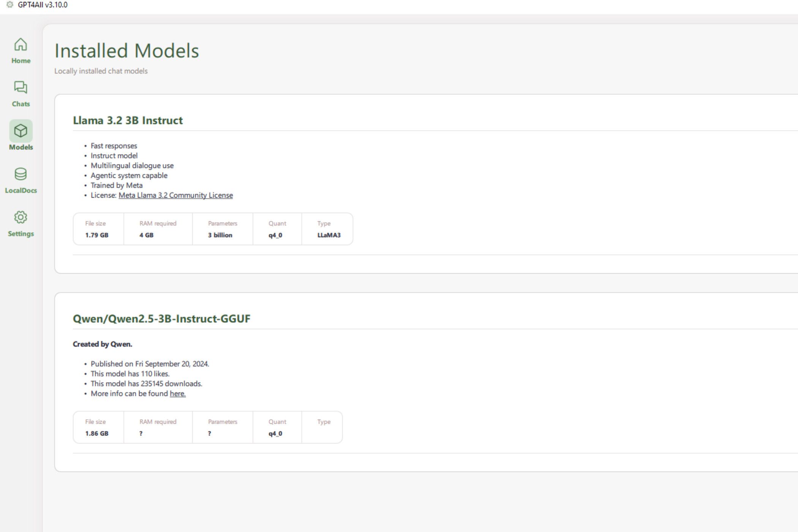
Task: Click the "Instruct model" bullet
Action: [x=114, y=156]
